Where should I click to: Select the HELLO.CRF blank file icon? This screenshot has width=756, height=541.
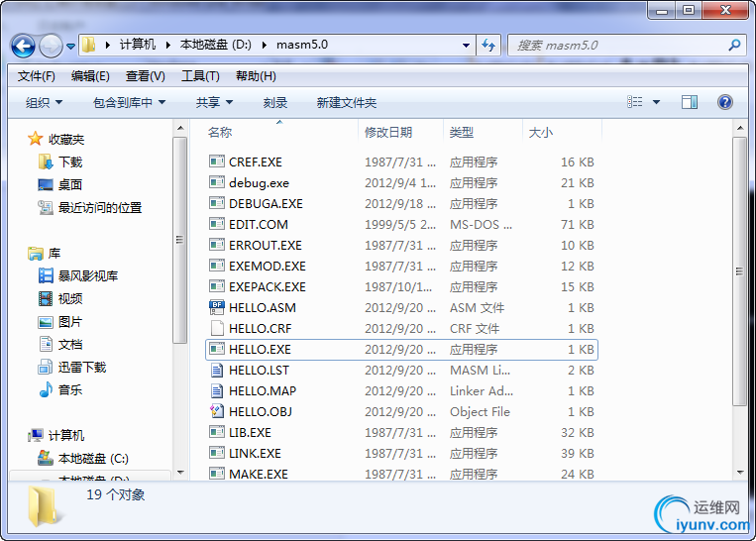coord(217,328)
